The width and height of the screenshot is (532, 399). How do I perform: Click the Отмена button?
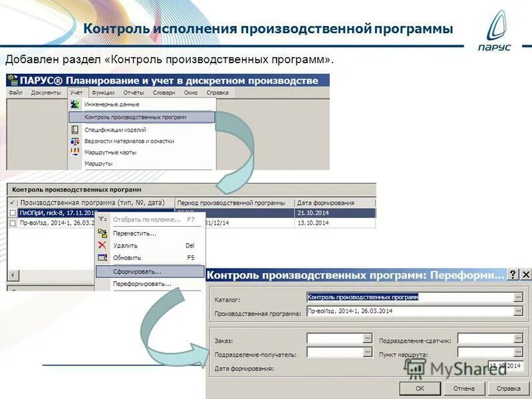pos(465,389)
